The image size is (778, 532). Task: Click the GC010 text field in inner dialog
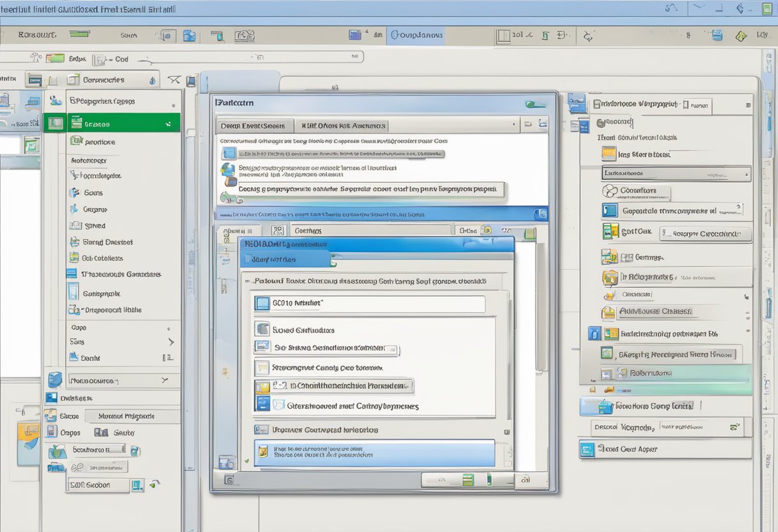[x=369, y=304]
